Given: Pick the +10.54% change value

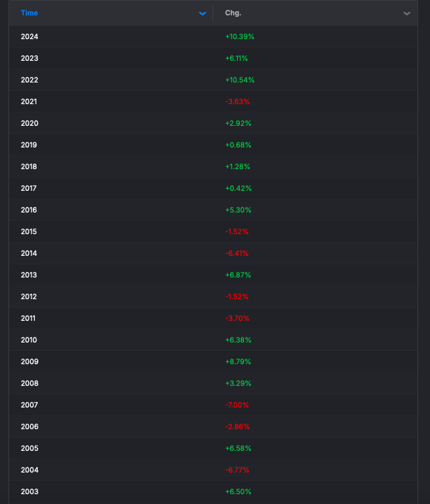Looking at the screenshot, I should point(240,80).
